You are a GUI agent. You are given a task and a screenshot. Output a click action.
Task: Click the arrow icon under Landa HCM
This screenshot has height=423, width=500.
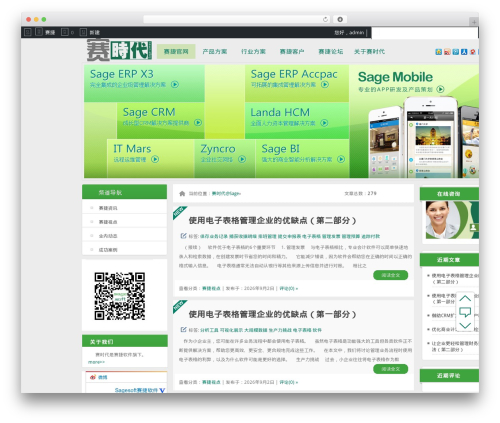[324, 123]
